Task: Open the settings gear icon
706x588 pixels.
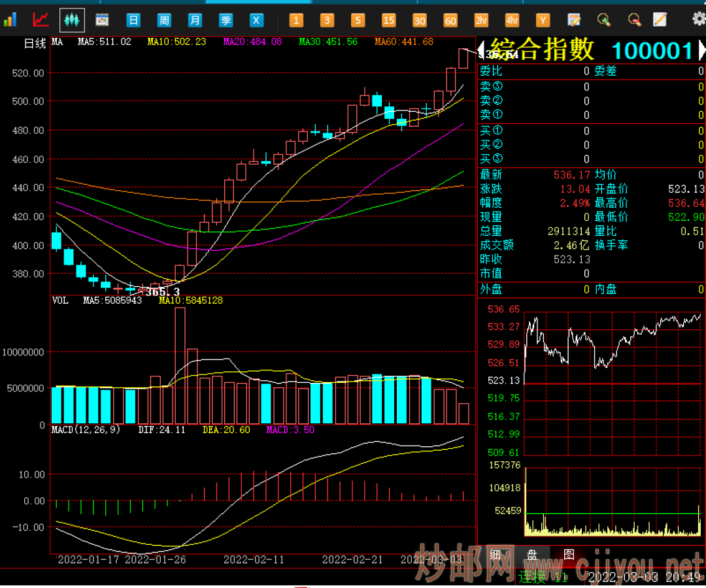Action: click(x=698, y=19)
